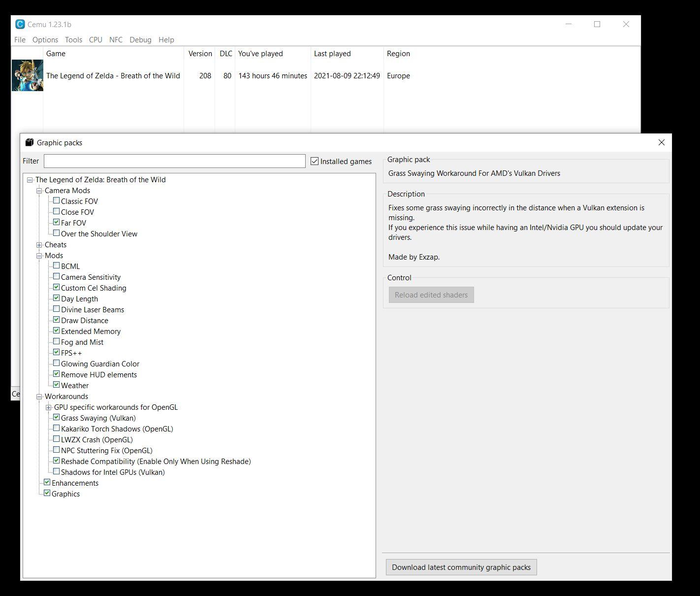Uncheck the Draw Distance checkbox
Viewport: 700px width, 596px height.
coord(56,320)
